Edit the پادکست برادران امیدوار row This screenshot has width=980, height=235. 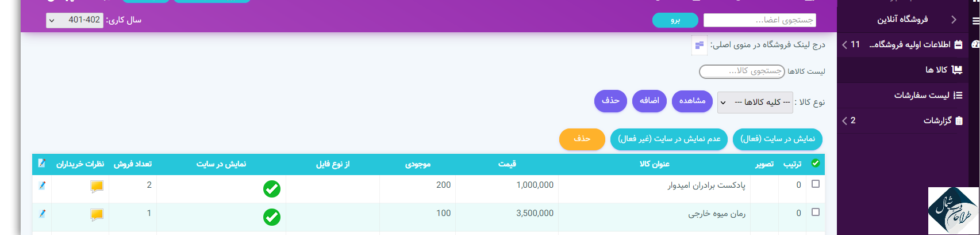tap(41, 185)
